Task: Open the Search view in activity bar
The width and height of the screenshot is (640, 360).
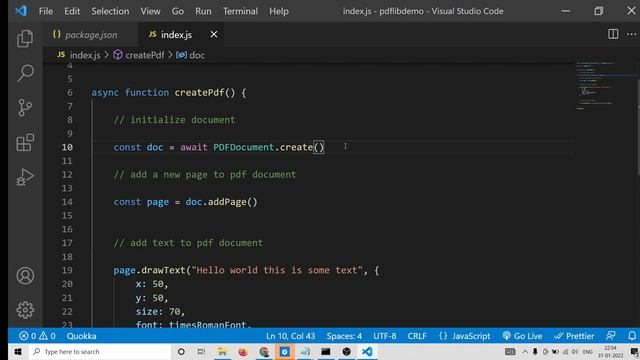Action: coord(25,73)
